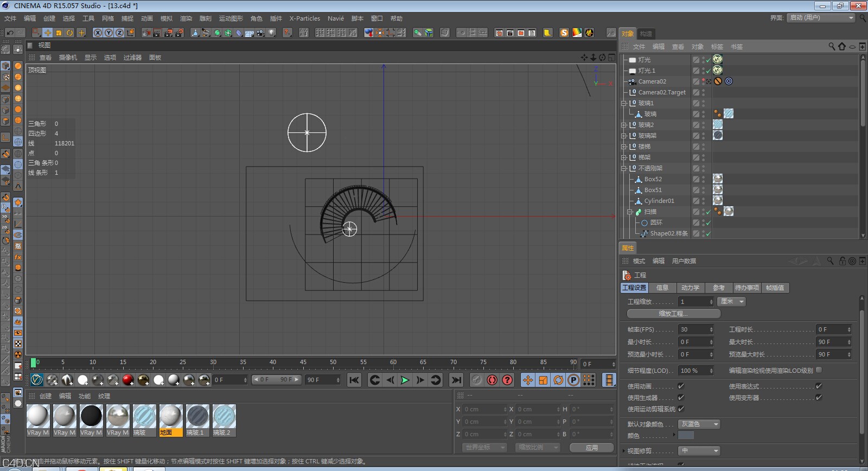
Task: Click the frame 45 mark on timeline
Action: click(x=303, y=362)
